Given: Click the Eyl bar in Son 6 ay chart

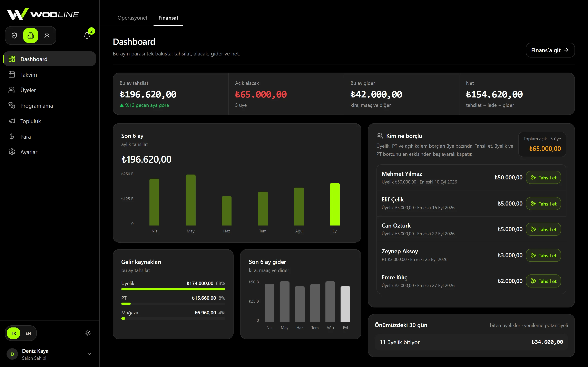Looking at the screenshot, I should click(335, 204).
